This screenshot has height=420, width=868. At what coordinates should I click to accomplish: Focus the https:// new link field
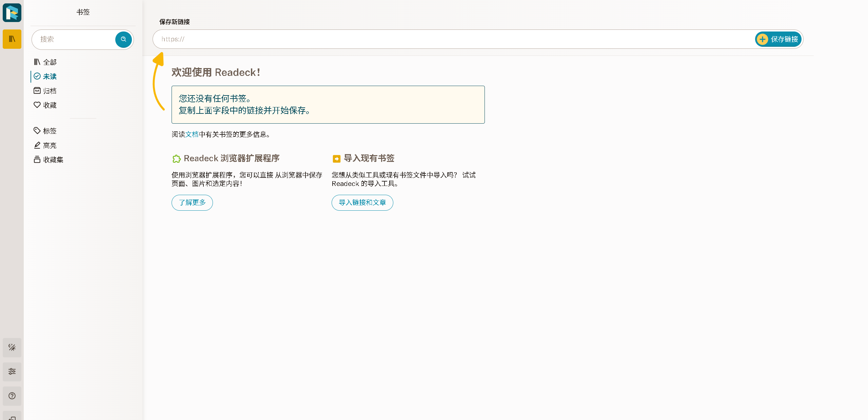coord(451,39)
